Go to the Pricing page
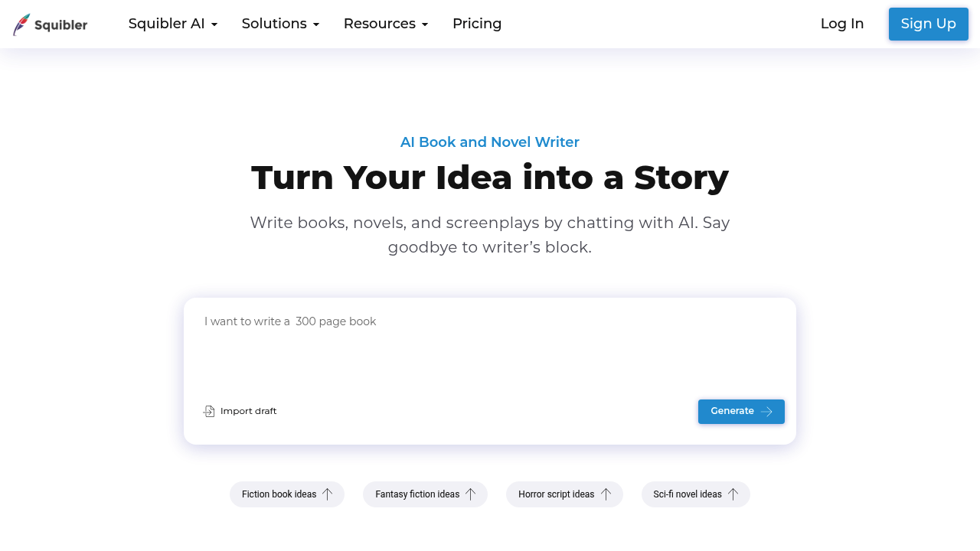Image resolution: width=980 pixels, height=551 pixels. (477, 24)
